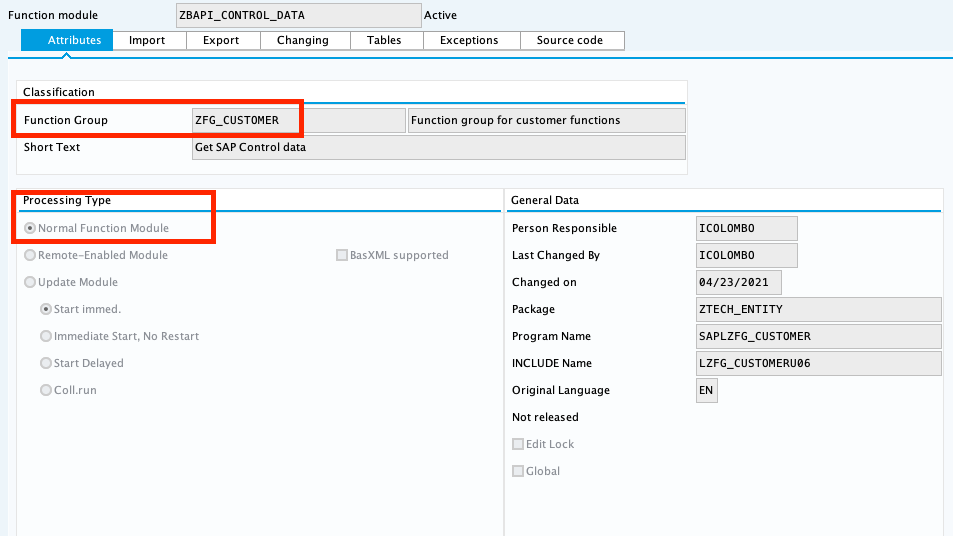953x536 pixels.
Task: View the Source code tab
Action: tap(570, 40)
